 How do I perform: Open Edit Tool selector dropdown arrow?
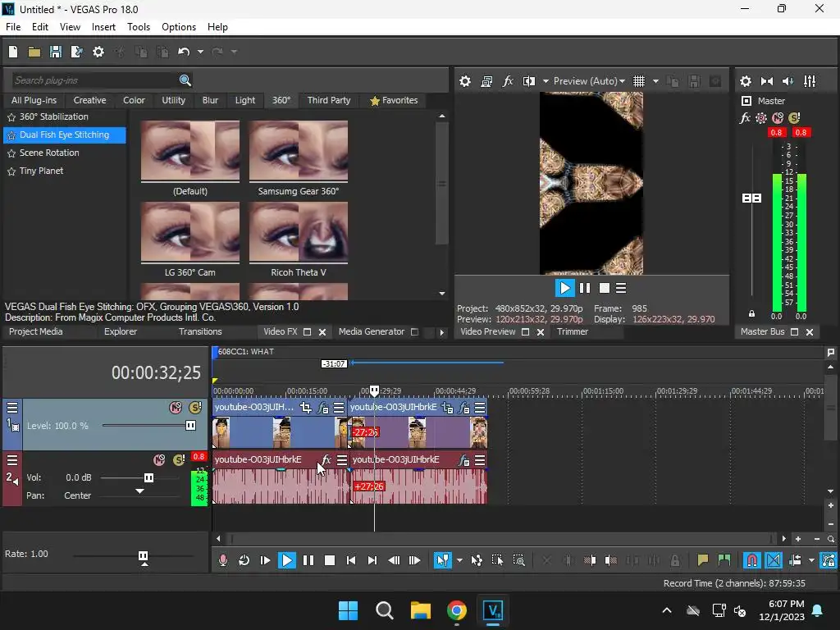tap(459, 560)
